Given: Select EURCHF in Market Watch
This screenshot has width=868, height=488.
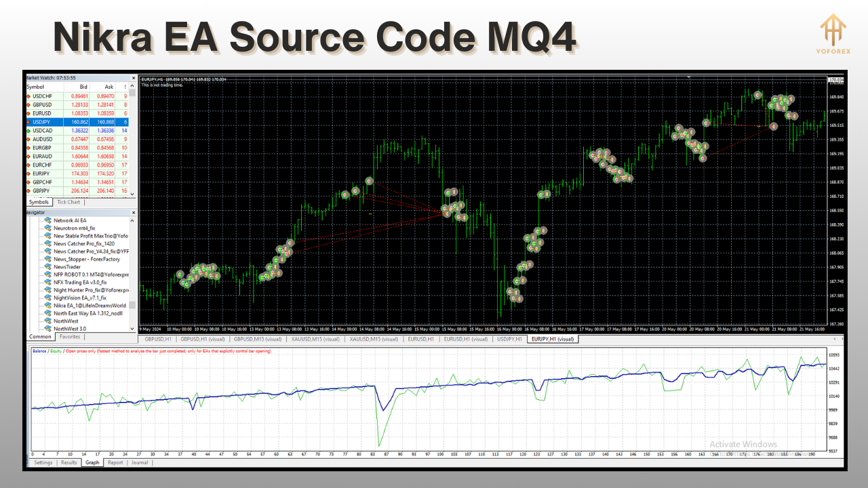Looking at the screenshot, I should click(x=77, y=165).
